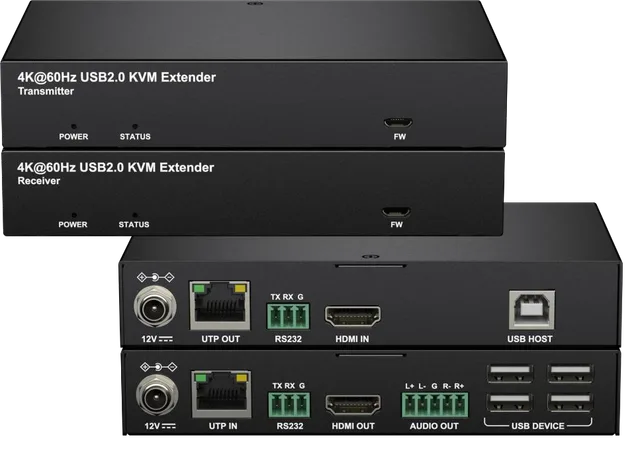Click the "Receiver" subtitle text
The image size is (640, 452).
point(39,181)
